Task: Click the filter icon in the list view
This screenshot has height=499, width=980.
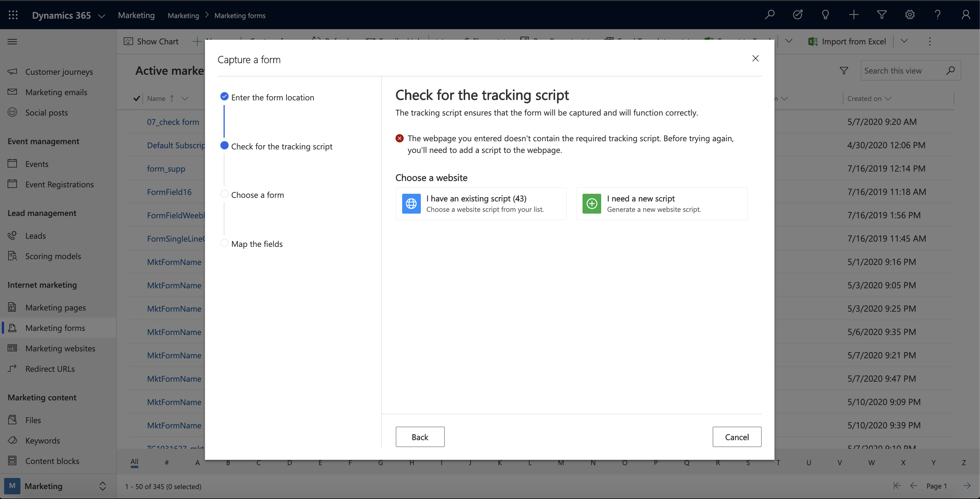Action: coord(844,71)
